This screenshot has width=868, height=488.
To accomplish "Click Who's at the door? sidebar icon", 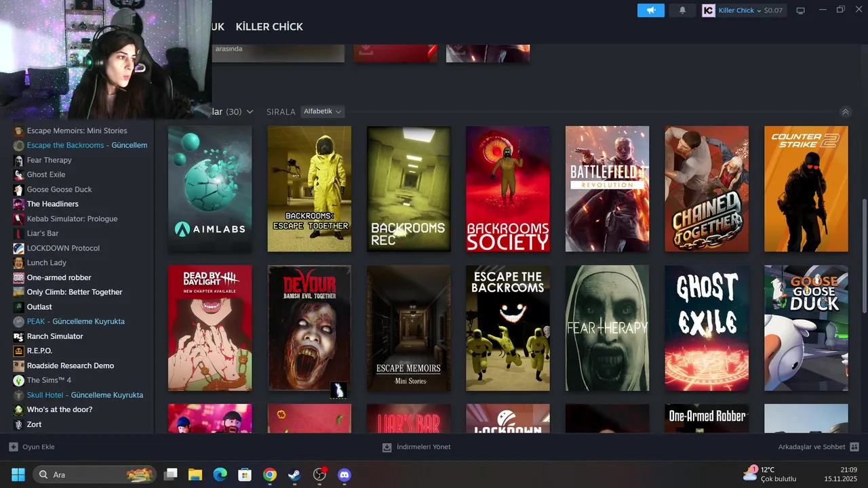I will [x=19, y=410].
